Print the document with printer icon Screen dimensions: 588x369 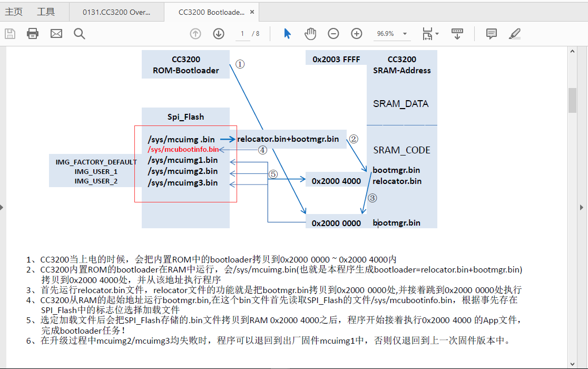tap(33, 34)
